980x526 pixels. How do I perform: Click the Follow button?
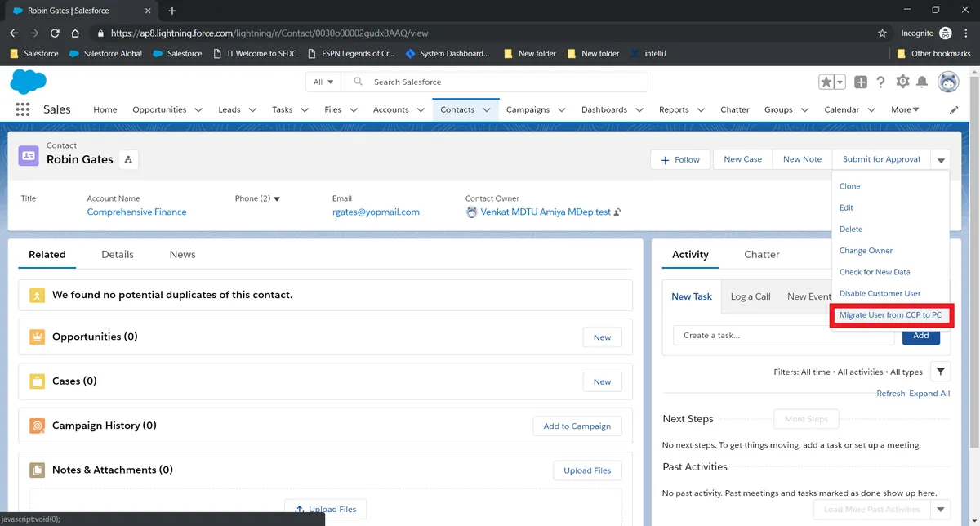681,160
